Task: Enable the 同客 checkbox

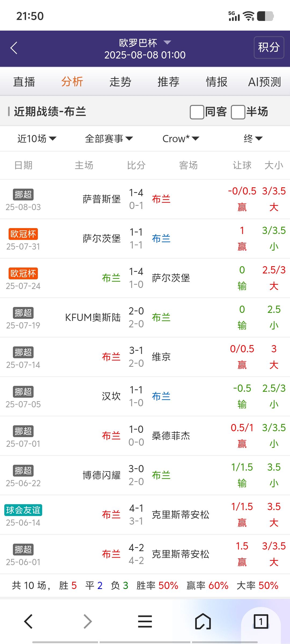Action: coord(197,112)
